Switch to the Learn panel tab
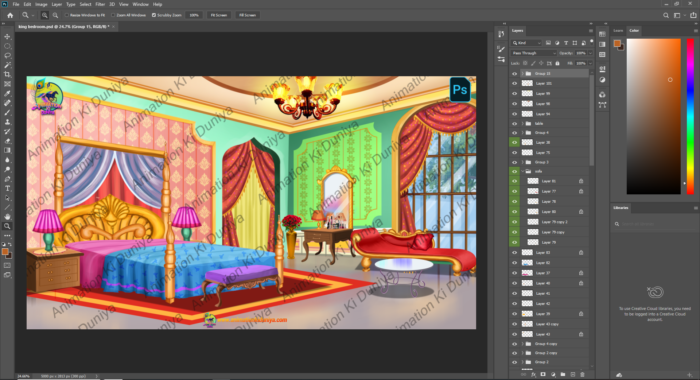 [x=618, y=31]
